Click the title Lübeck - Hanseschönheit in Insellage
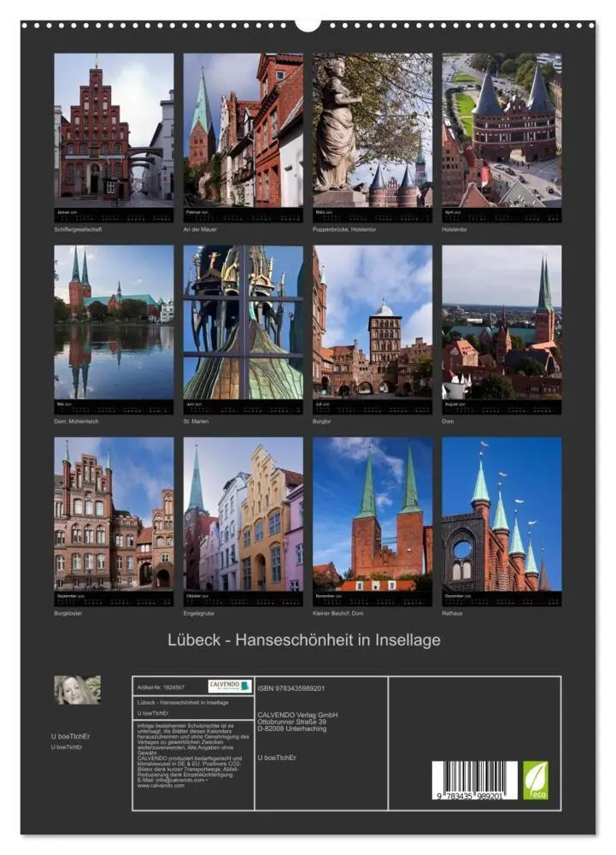 point(304,640)
